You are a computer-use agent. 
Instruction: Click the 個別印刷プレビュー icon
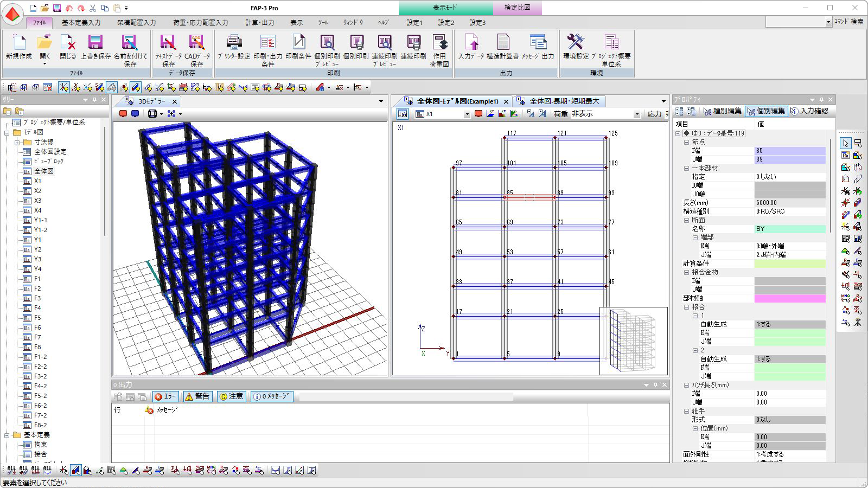click(327, 47)
